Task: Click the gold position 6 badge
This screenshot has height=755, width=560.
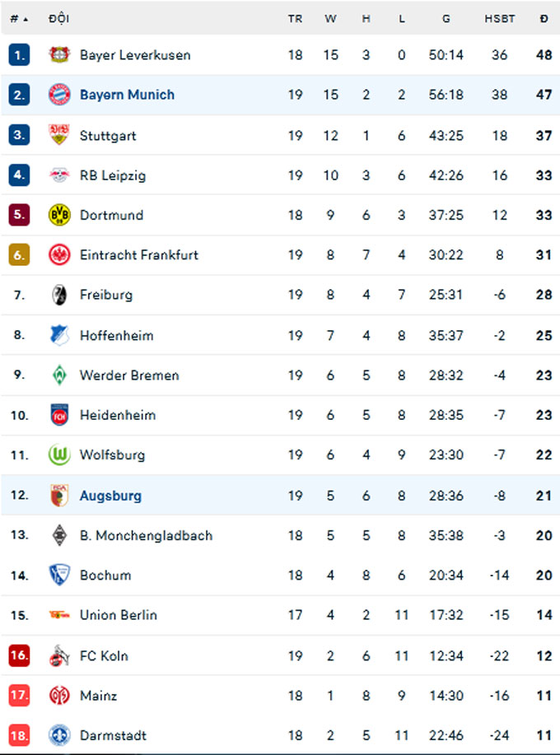Action: tap(19, 254)
